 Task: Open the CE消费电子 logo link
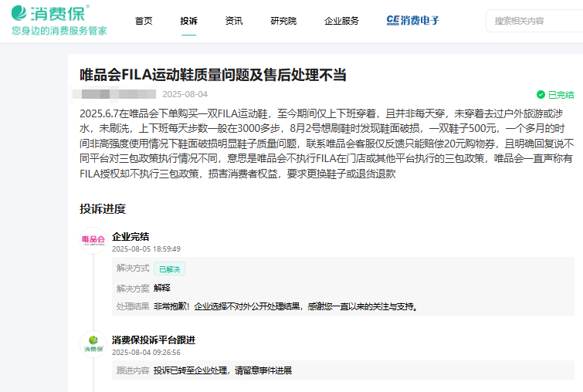click(413, 21)
